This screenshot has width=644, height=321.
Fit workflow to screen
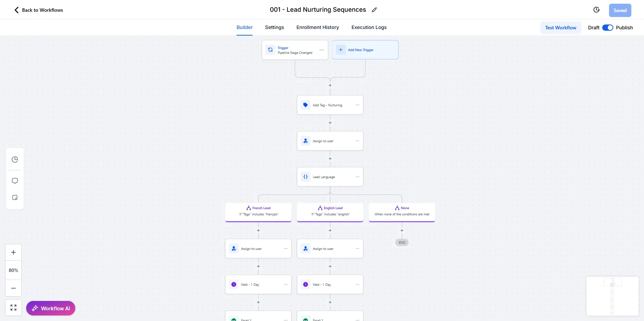13,308
